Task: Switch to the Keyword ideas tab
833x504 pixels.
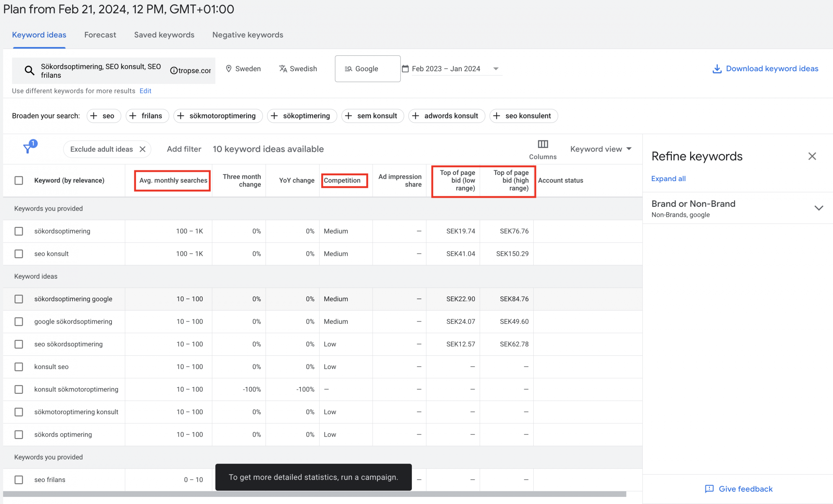Action: 39,35
